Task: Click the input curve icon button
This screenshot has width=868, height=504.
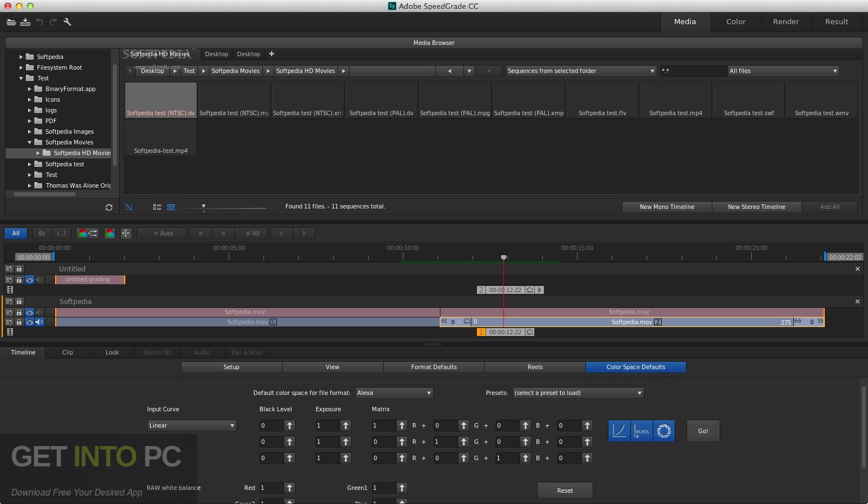Action: click(x=619, y=431)
